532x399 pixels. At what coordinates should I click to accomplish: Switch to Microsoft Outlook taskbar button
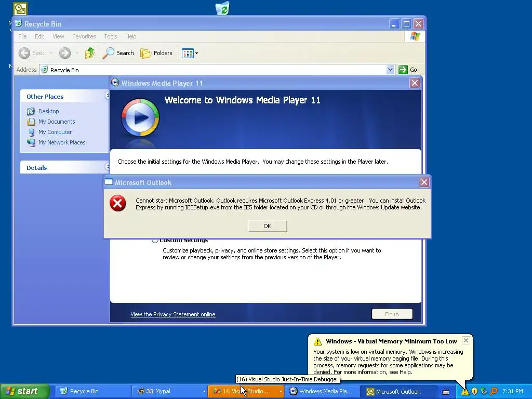(x=398, y=391)
